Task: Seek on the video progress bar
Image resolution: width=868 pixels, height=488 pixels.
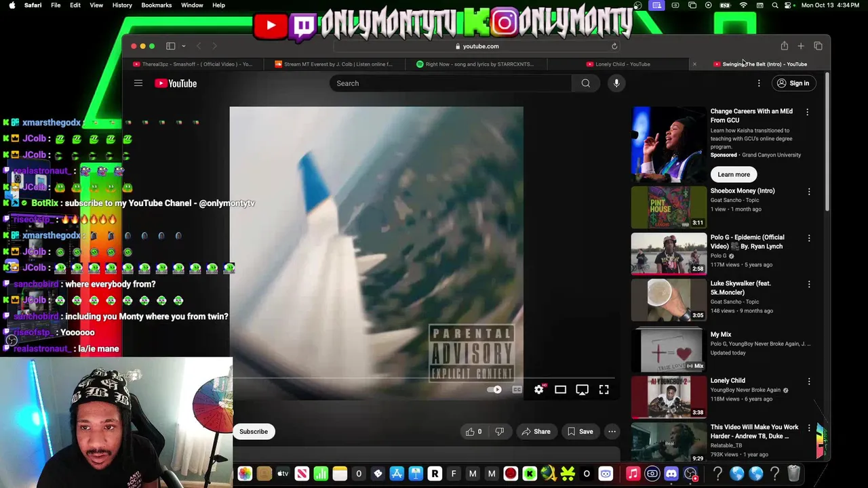Action: click(x=423, y=378)
